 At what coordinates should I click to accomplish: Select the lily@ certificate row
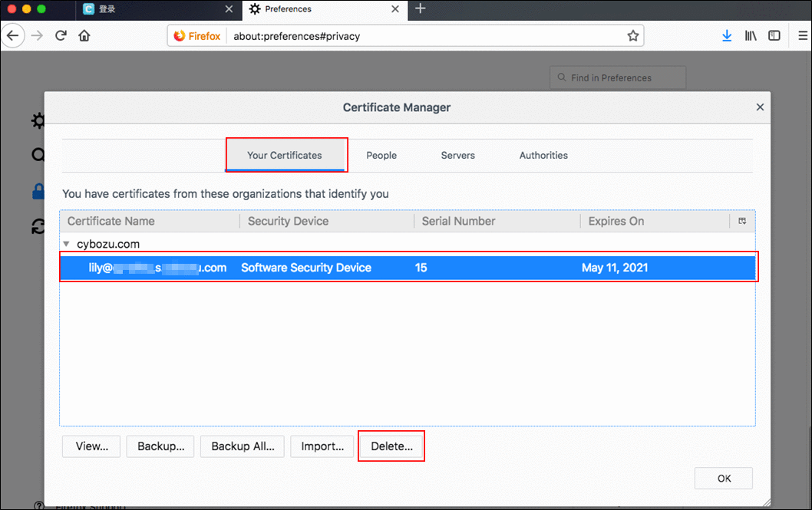408,268
